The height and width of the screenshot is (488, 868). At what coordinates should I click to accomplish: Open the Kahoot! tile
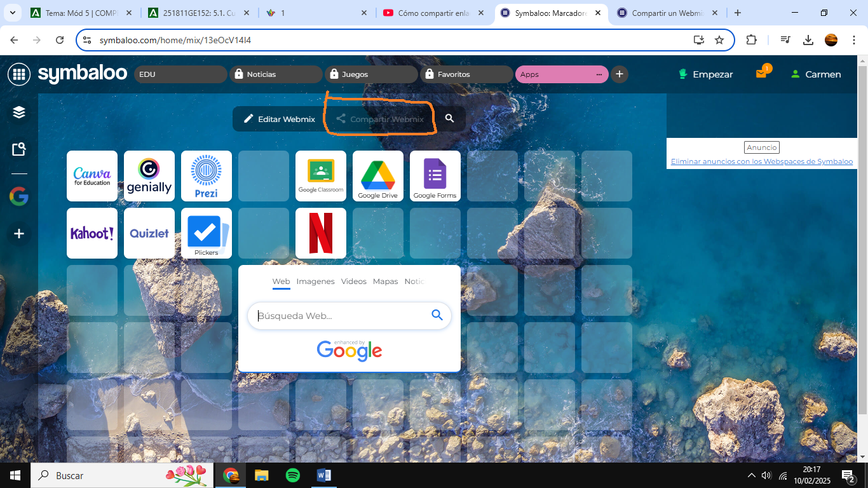coord(92,233)
